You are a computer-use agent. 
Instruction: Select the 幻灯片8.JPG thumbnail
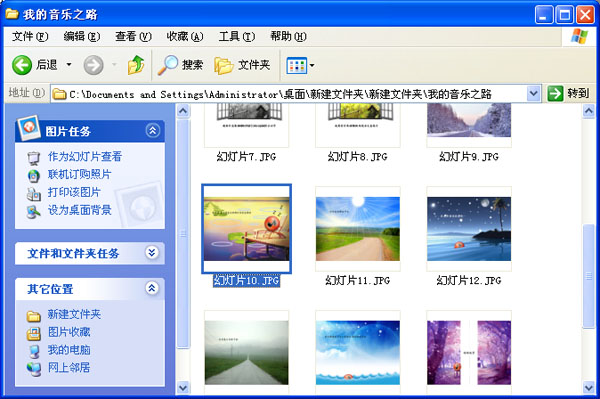point(358,125)
